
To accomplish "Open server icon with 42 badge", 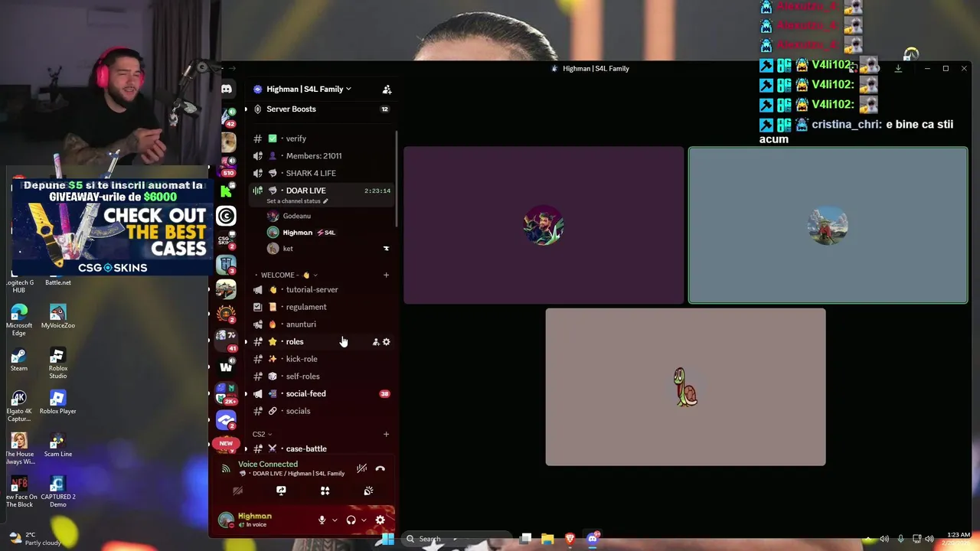I will click(x=227, y=116).
